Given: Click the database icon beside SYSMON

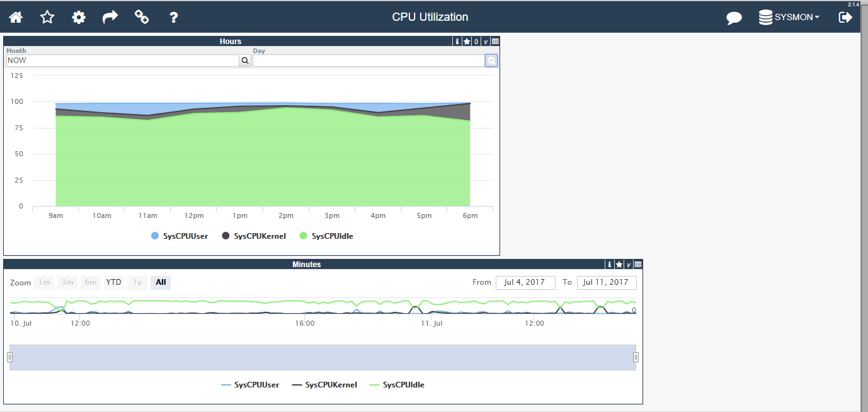Looking at the screenshot, I should pos(765,17).
